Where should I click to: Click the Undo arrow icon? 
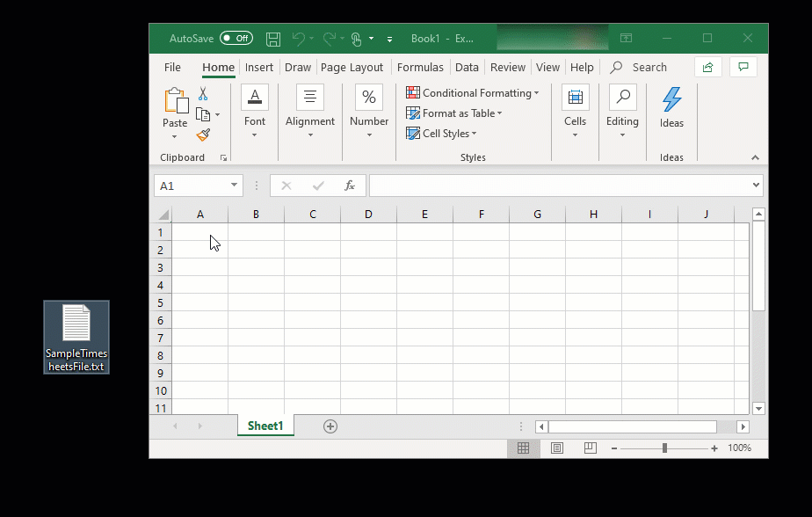pos(298,39)
